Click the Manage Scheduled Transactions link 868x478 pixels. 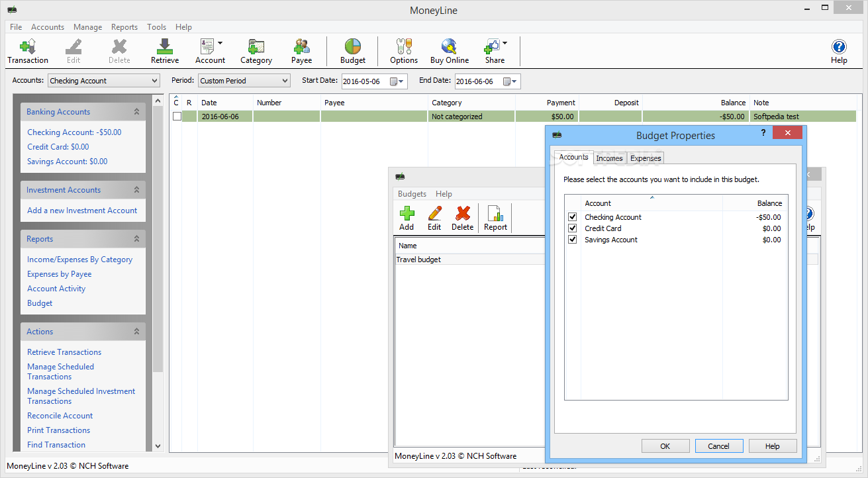(x=60, y=371)
